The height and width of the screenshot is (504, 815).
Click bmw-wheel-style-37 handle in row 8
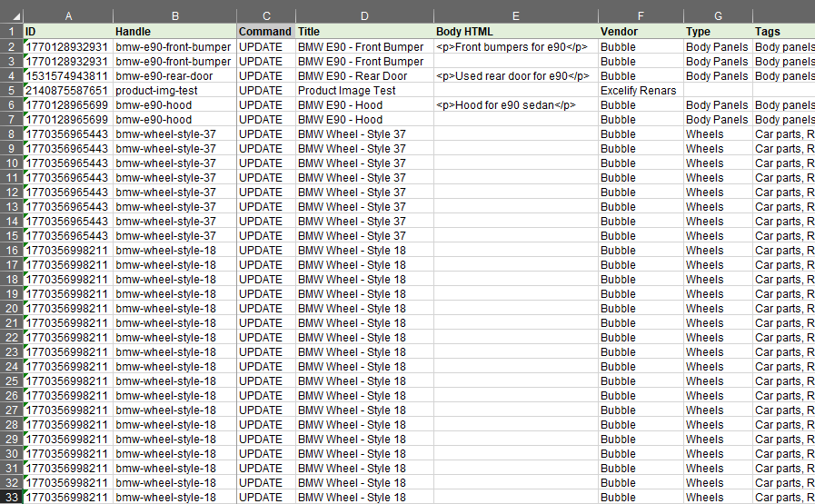coord(174,134)
